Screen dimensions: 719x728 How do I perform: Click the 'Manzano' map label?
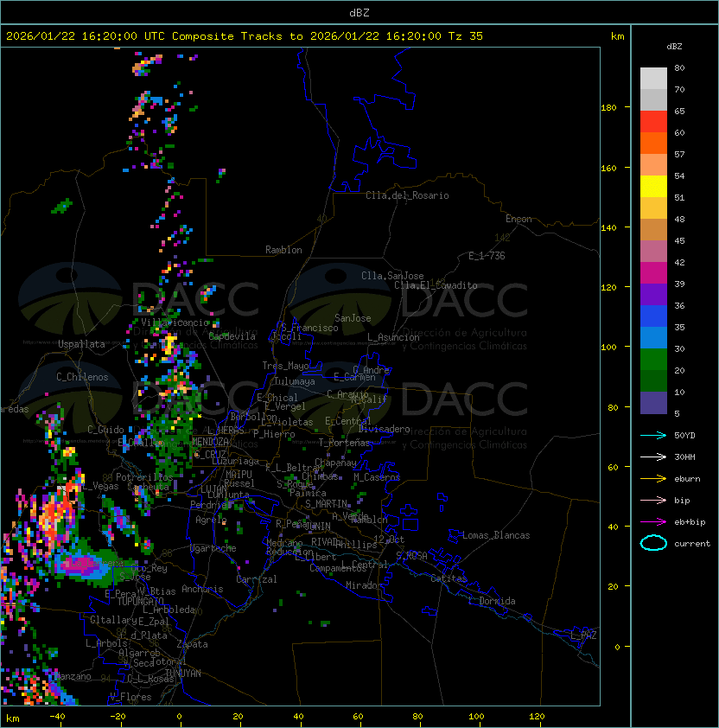tap(73, 676)
